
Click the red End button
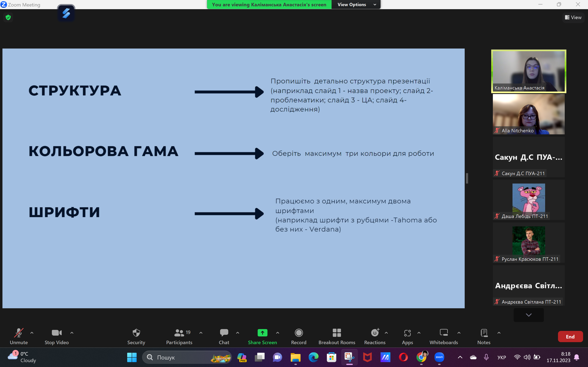click(570, 336)
